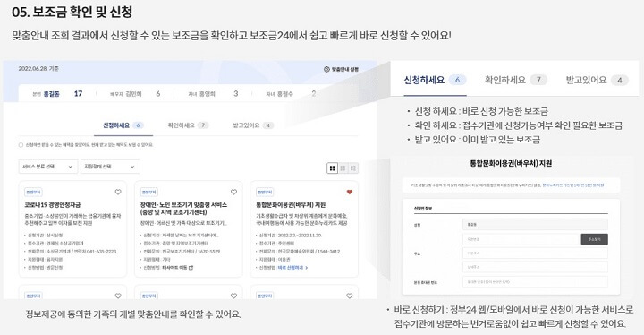644x335 pixels.
Task: Toggle heart on card below 코로나19 경영안정자금
Action: pos(118,296)
